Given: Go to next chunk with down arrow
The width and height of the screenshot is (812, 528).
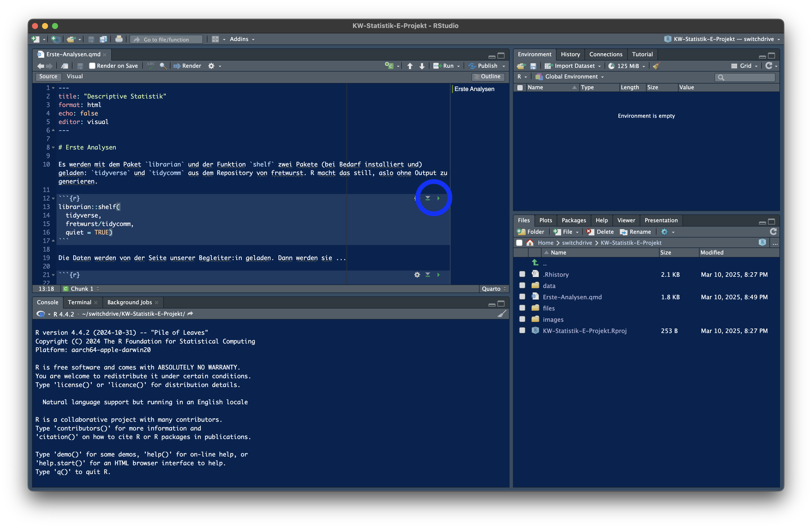Looking at the screenshot, I should pos(422,66).
